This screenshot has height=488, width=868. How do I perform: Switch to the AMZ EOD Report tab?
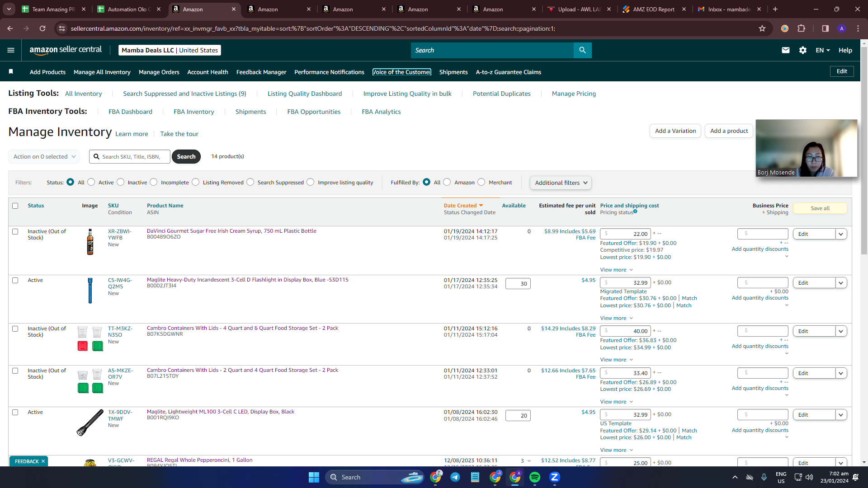coord(654,9)
